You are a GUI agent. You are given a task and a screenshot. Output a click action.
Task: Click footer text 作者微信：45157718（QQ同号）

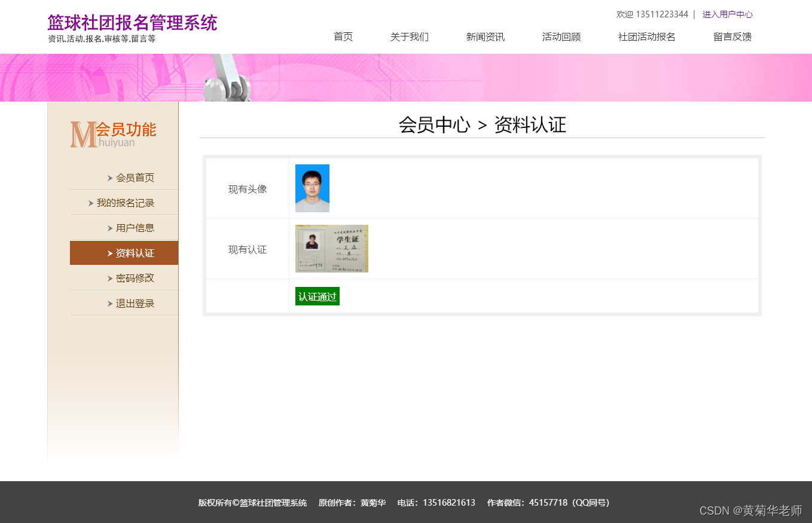coord(548,503)
